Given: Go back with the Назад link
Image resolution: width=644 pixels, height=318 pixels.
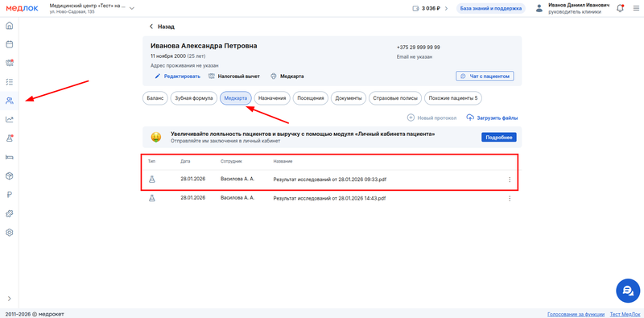Looking at the screenshot, I should coord(162,27).
